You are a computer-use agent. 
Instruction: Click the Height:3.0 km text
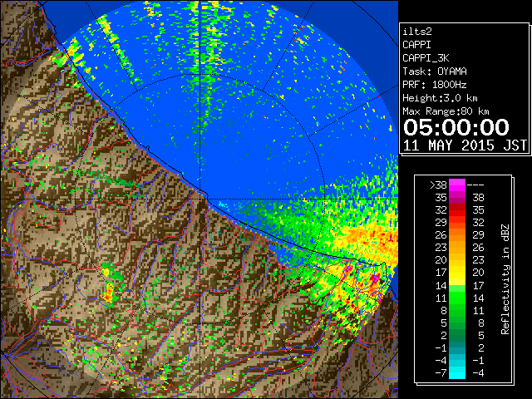[440, 98]
